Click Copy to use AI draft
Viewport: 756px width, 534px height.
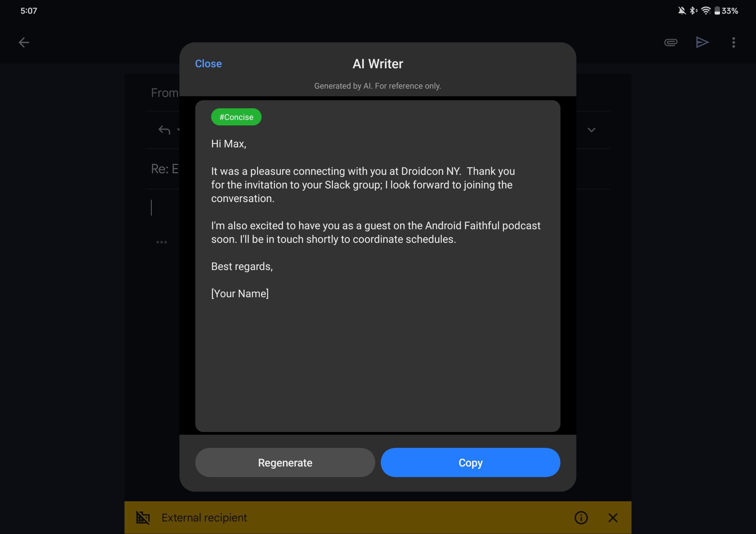pyautogui.click(x=470, y=462)
